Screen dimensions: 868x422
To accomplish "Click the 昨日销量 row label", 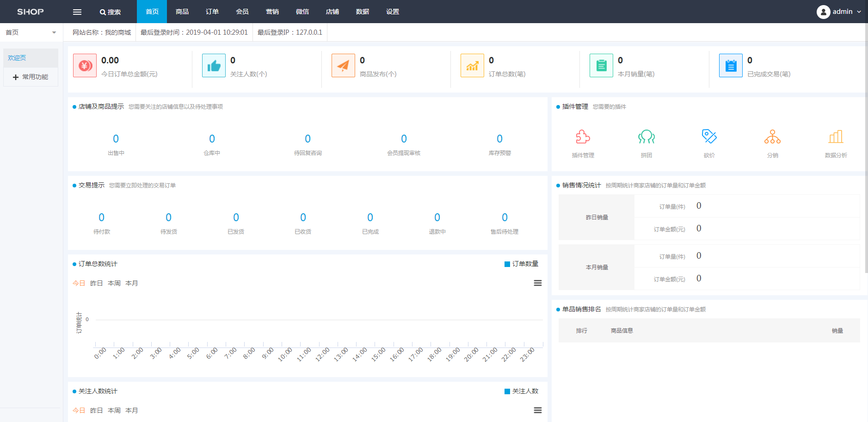I will [x=597, y=217].
